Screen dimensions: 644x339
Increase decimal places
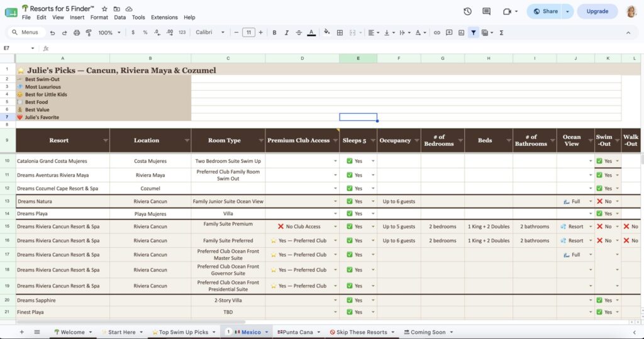(170, 33)
